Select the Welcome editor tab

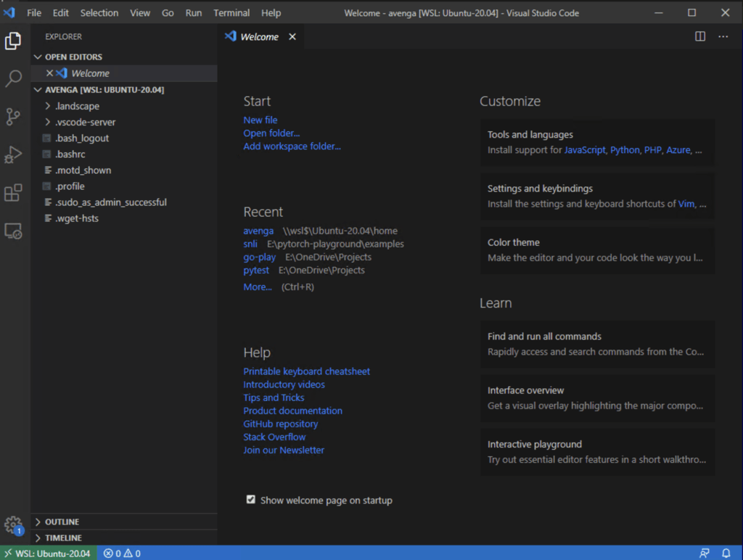[260, 36]
